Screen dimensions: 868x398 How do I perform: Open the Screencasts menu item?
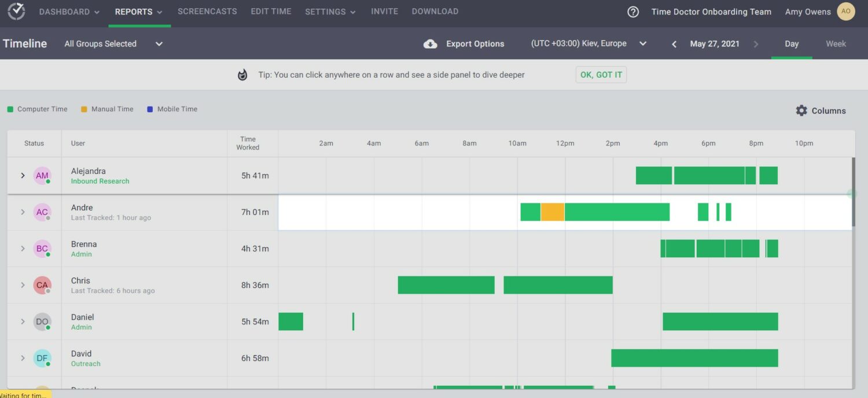tap(207, 11)
